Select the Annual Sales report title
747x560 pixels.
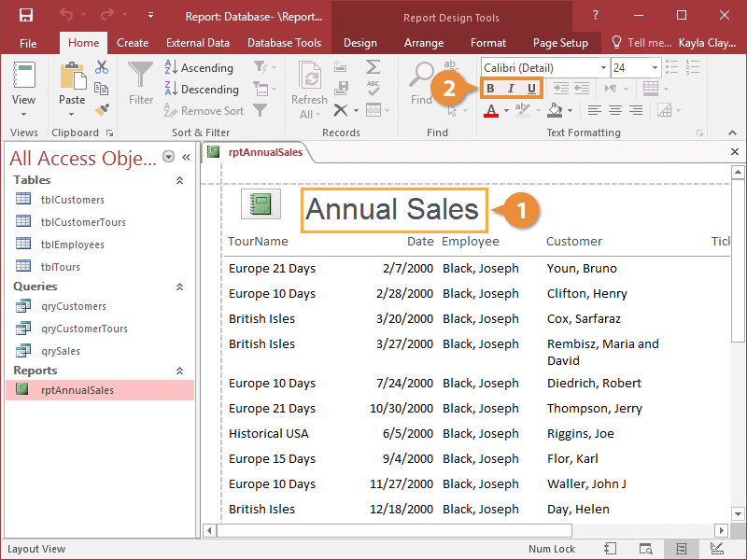pos(392,210)
